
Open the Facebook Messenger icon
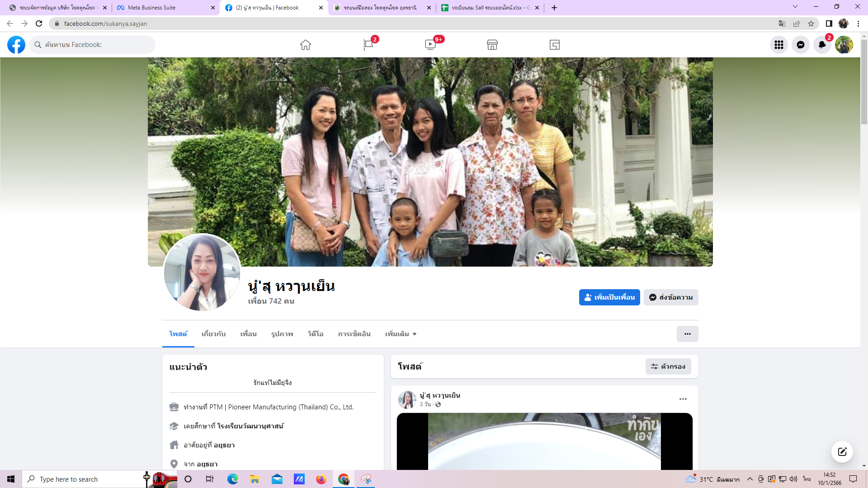click(800, 45)
